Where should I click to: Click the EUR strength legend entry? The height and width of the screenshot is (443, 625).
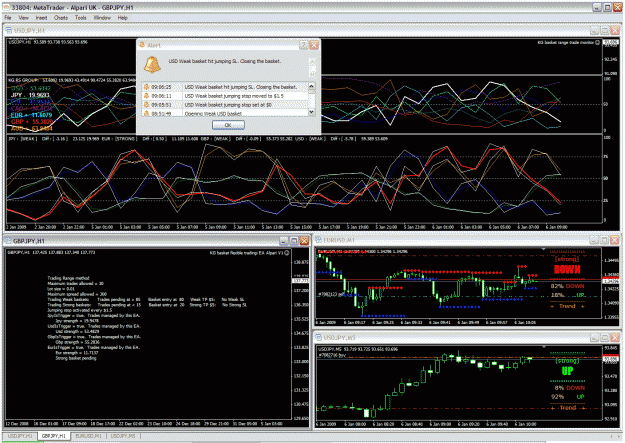pos(31,115)
